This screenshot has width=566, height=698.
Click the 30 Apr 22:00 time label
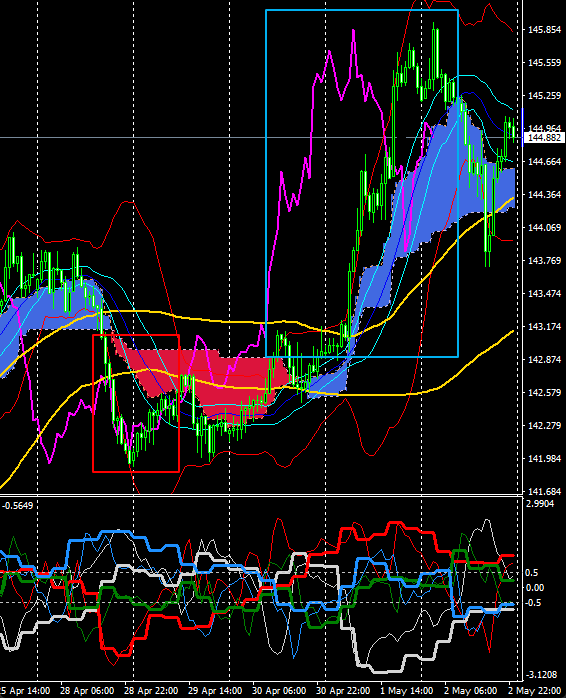click(x=343, y=691)
